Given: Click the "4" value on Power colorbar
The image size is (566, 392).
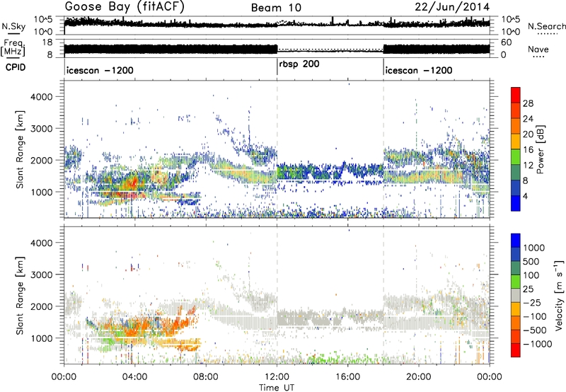Looking at the screenshot, I should coord(526,196).
